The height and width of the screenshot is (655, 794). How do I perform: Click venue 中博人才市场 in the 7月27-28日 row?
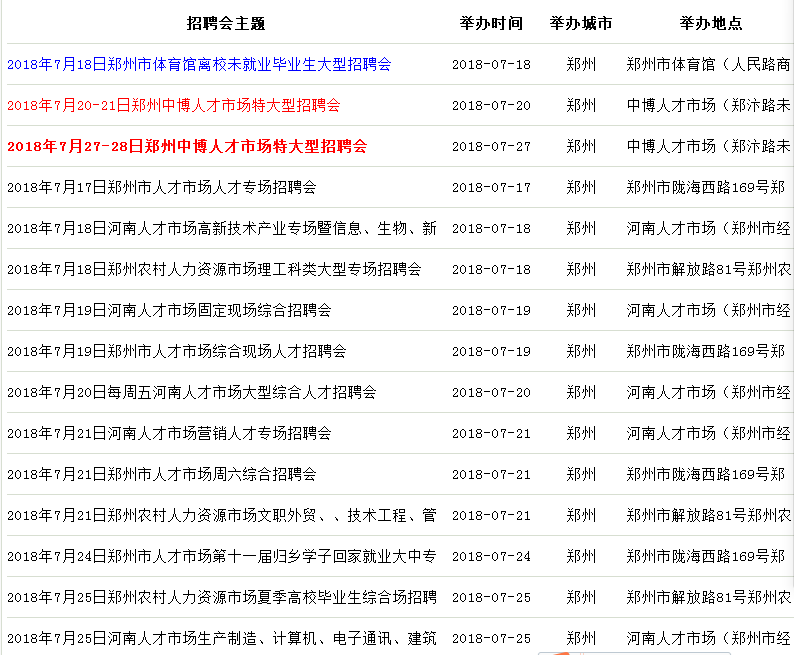[708, 146]
